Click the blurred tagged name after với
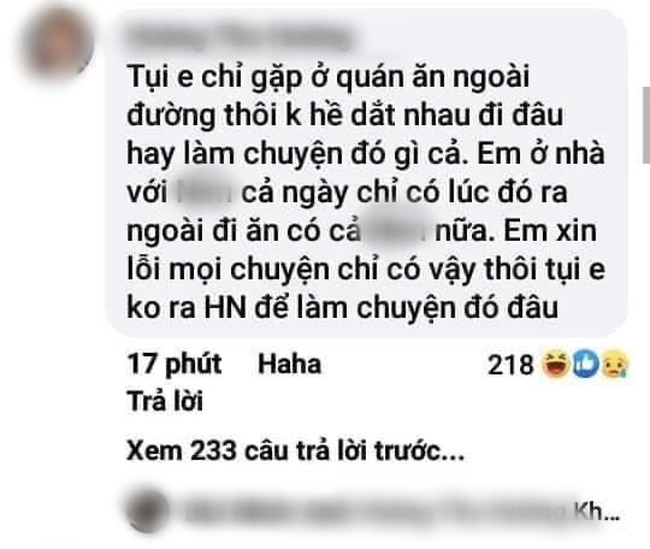650x549 pixels. (x=204, y=193)
